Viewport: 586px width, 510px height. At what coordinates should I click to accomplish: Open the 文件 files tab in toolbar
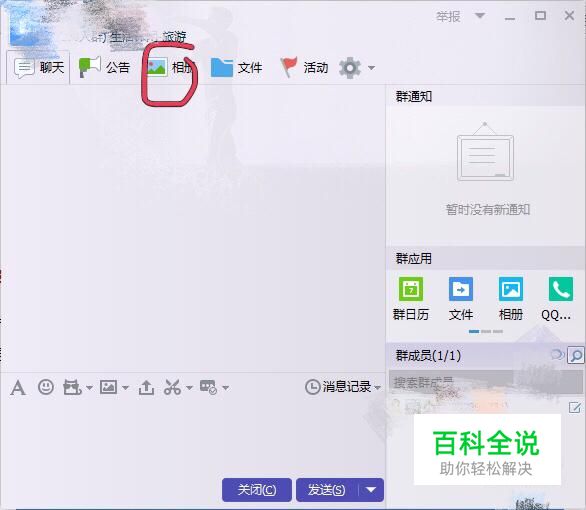[236, 68]
